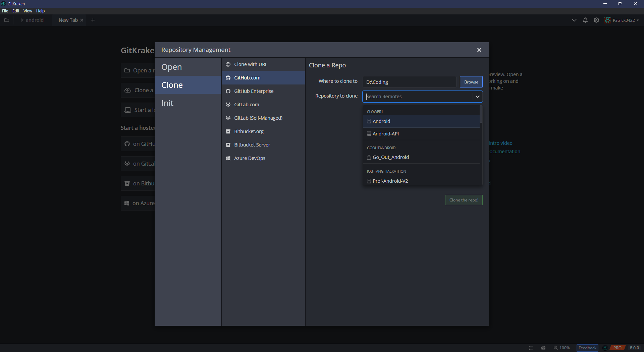
Task: Select the Android repository
Action: (421, 121)
